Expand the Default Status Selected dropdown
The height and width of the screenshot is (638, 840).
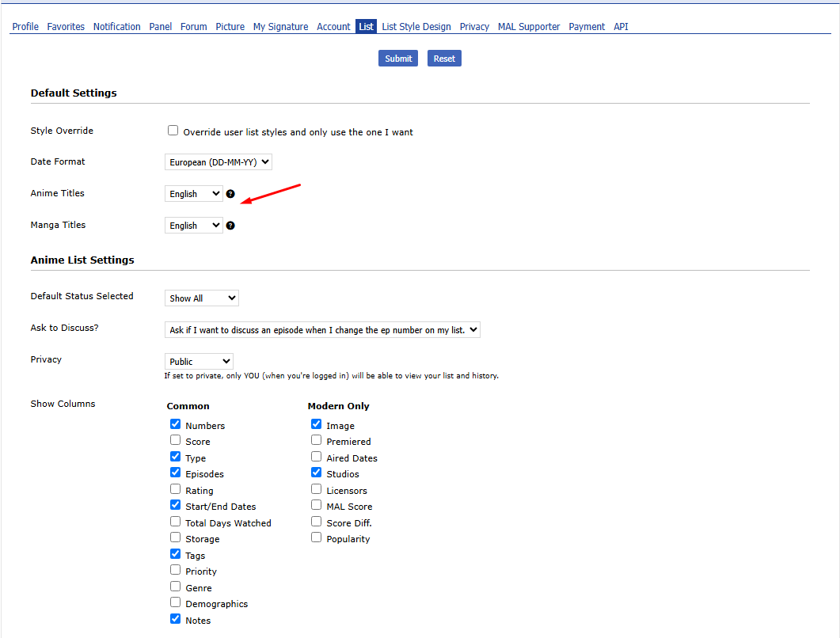pyautogui.click(x=202, y=298)
